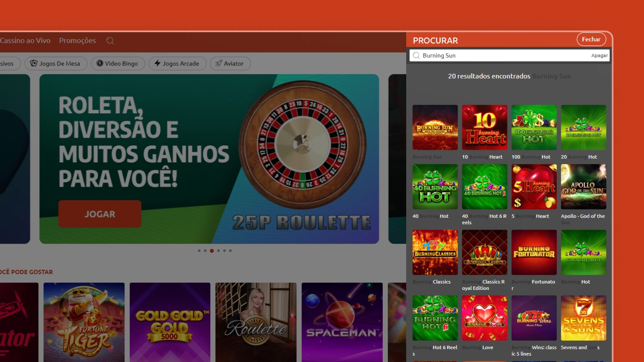Viewport: 644px width, 362px height.
Task: Open the Spaceman game card
Action: pos(342,322)
